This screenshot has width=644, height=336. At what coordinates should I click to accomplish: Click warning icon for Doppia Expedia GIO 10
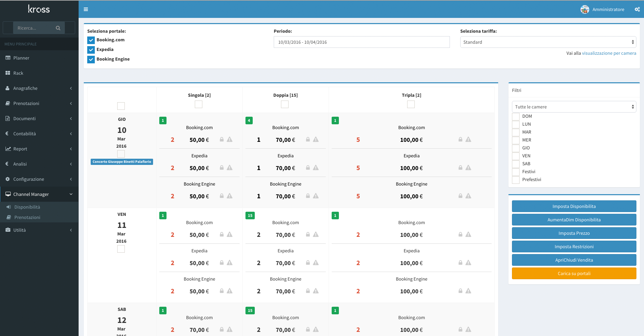316,168
